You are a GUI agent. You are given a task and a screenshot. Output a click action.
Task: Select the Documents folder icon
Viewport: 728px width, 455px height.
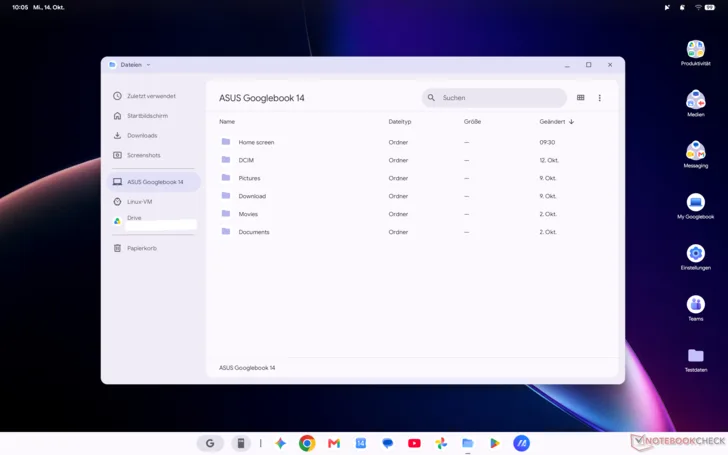226,231
